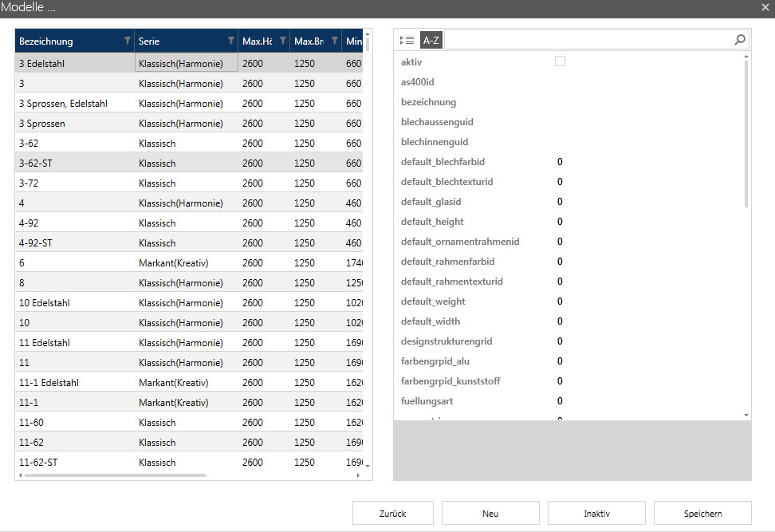Click Serie cell of row '8'
Image resolution: width=775 pixels, height=532 pixels.
point(187,283)
